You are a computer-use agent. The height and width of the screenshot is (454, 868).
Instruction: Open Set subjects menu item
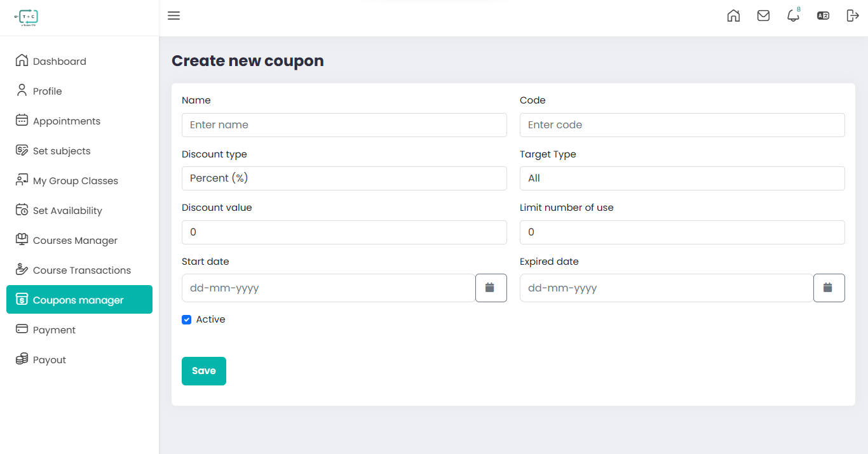(x=79, y=150)
